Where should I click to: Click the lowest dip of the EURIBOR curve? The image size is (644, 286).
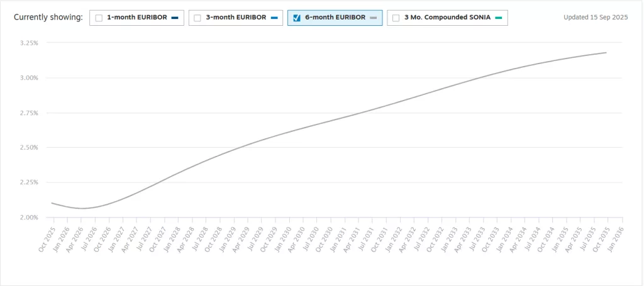click(x=82, y=208)
